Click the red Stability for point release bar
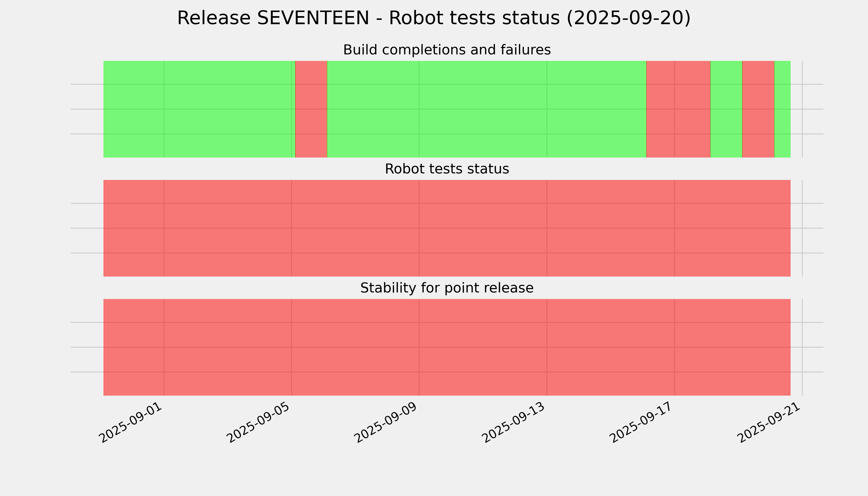The width and height of the screenshot is (868, 496). (447, 347)
